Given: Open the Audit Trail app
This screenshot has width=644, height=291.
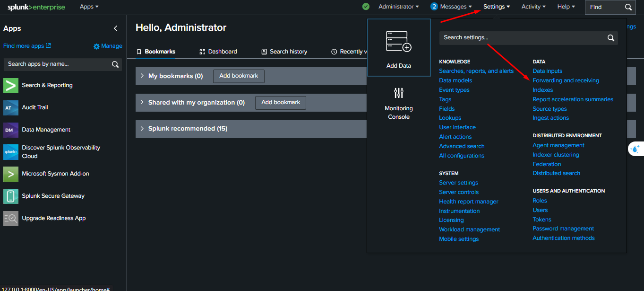Looking at the screenshot, I should (x=34, y=107).
